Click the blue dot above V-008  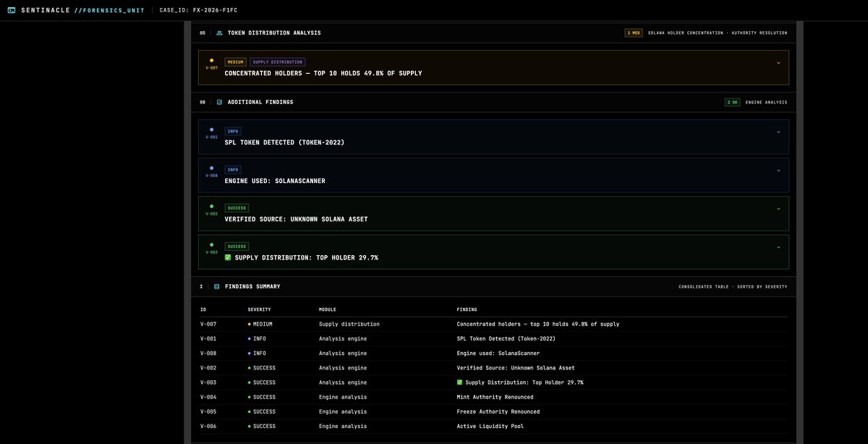(211, 168)
